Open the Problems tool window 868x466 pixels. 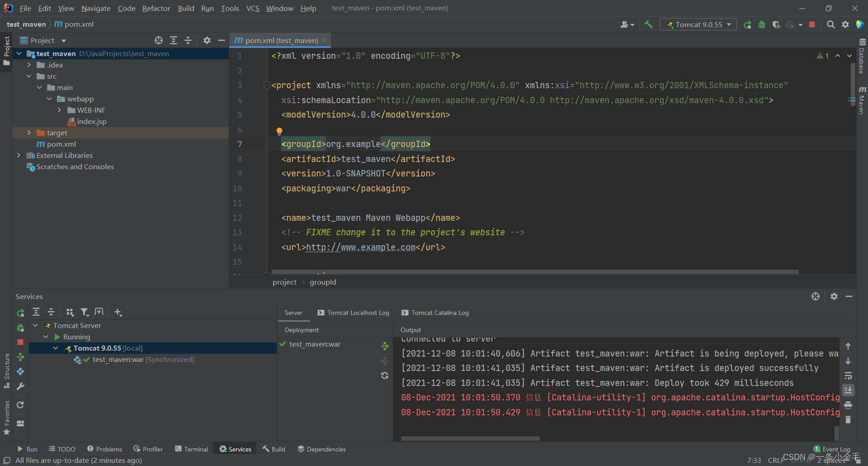click(x=104, y=449)
